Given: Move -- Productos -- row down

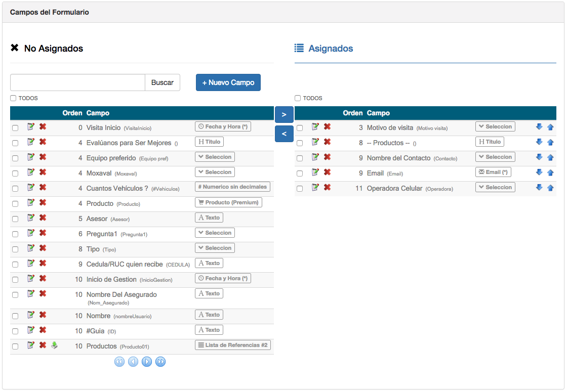Looking at the screenshot, I should (539, 142).
